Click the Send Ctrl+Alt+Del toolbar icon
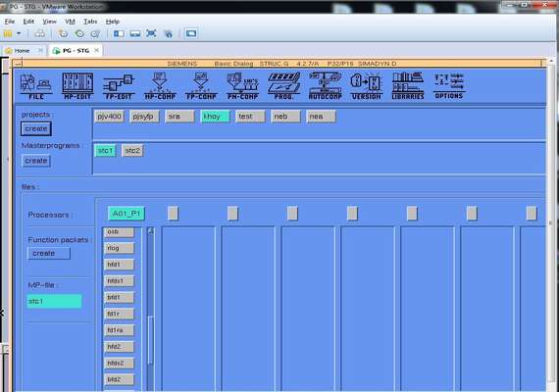This screenshot has width=559, height=392. [39, 34]
